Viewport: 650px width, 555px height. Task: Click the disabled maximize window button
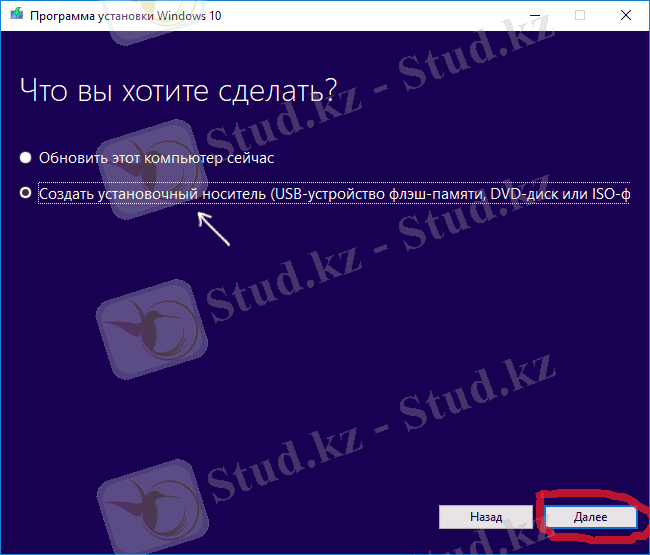click(580, 15)
